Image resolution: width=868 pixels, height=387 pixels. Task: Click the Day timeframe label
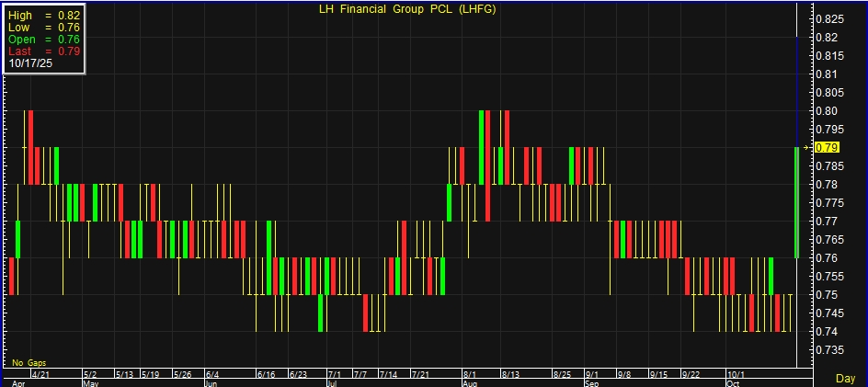(x=845, y=379)
